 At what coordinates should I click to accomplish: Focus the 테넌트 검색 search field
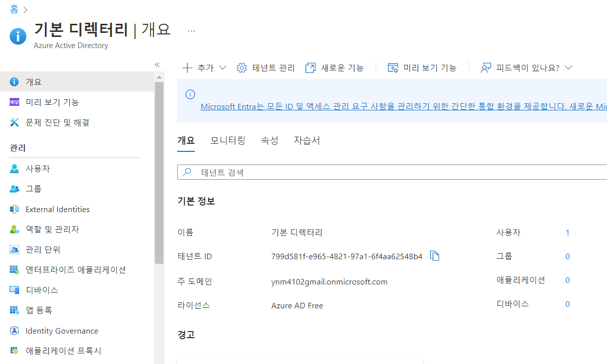point(392,172)
